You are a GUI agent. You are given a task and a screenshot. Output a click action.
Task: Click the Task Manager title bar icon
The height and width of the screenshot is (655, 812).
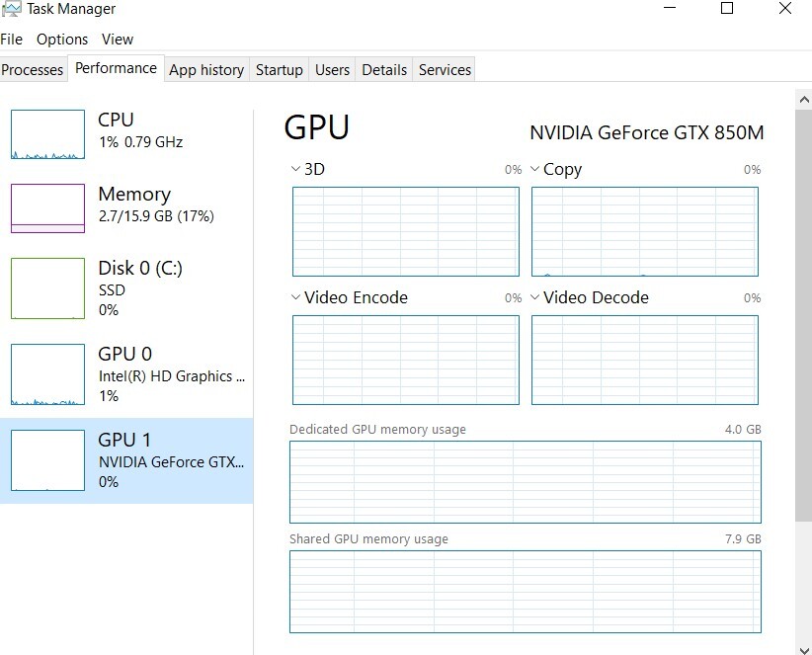[x=12, y=8]
